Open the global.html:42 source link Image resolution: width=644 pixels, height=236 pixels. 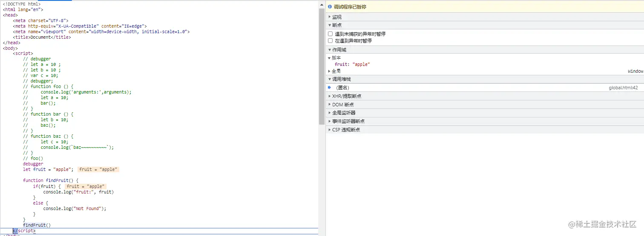click(x=623, y=88)
